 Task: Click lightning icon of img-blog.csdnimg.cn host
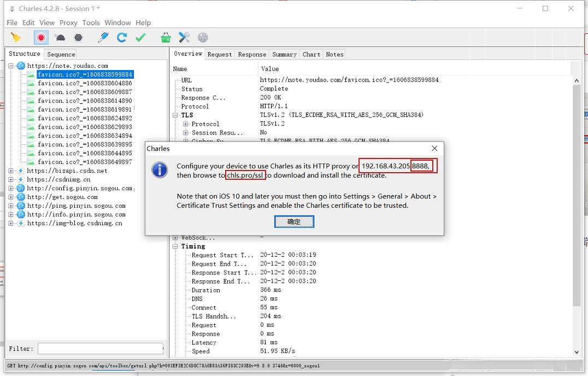(21, 224)
